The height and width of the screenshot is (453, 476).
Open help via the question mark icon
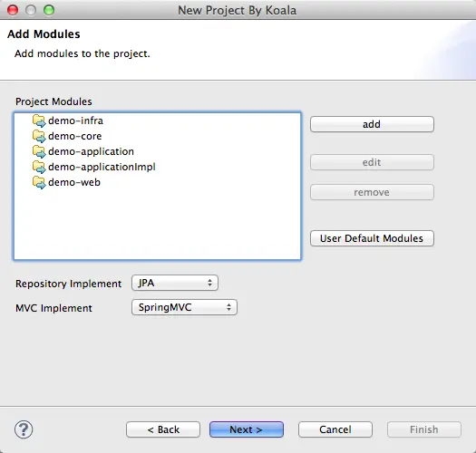tap(24, 429)
